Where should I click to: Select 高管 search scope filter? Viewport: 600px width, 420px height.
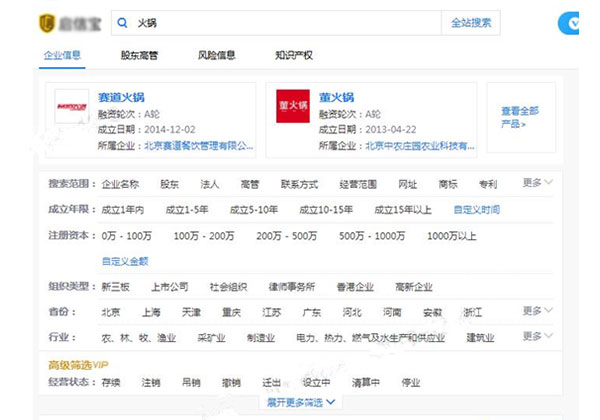250,184
